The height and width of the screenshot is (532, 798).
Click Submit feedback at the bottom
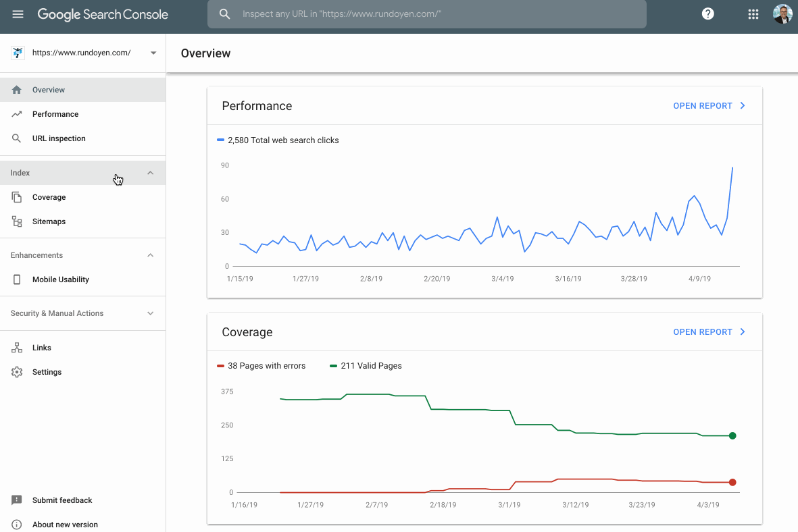pos(62,500)
